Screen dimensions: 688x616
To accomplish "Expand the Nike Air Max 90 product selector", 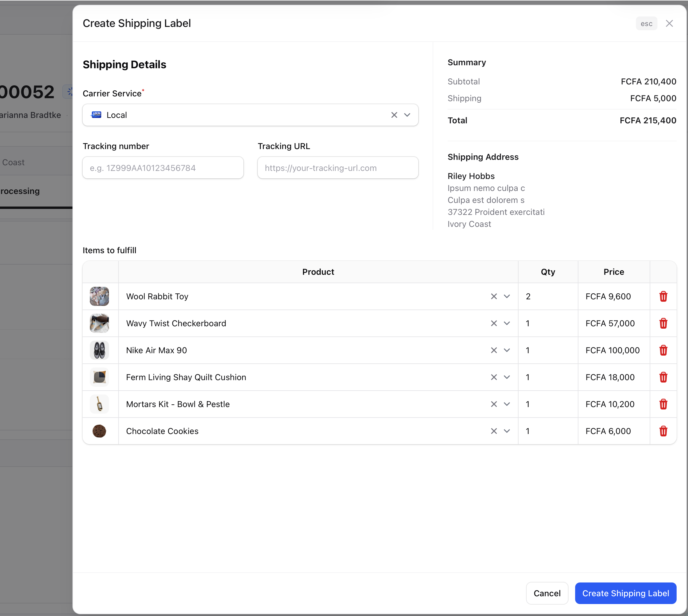I will pyautogui.click(x=507, y=350).
